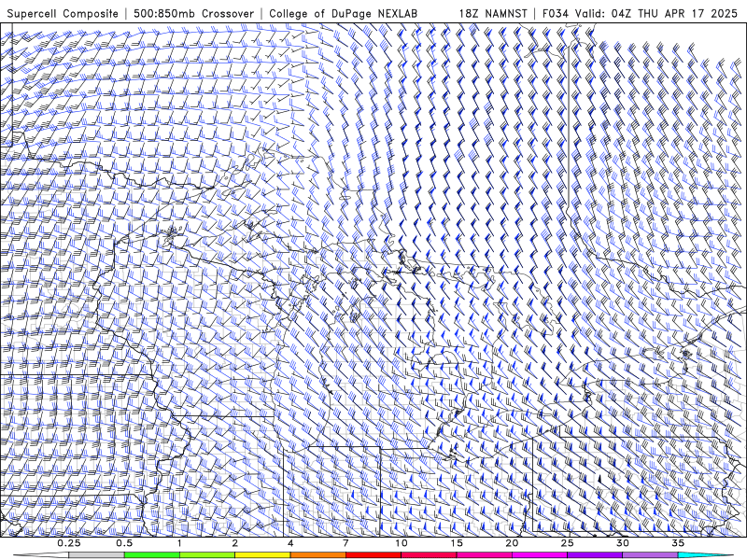Click the magenta legend segment between 20 and 25
This screenshot has height=560, width=747.
point(540,555)
